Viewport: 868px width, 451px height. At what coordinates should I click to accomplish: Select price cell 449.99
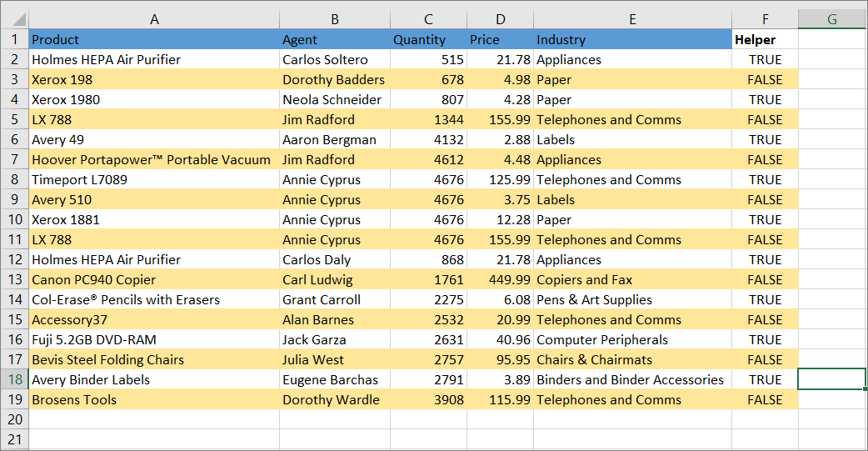pyautogui.click(x=501, y=279)
